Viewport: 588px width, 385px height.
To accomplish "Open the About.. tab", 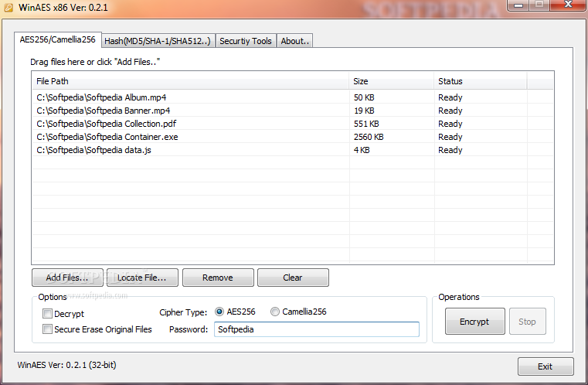I will pos(294,41).
